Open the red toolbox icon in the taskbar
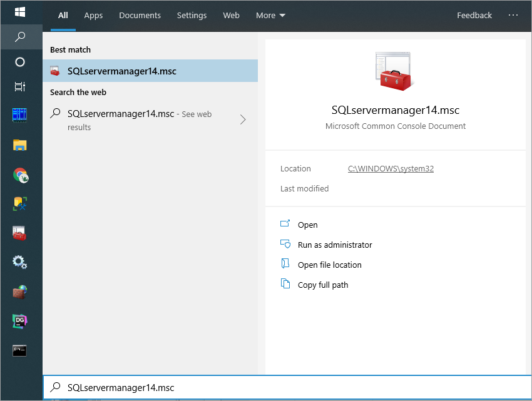This screenshot has height=401, width=532. click(19, 233)
